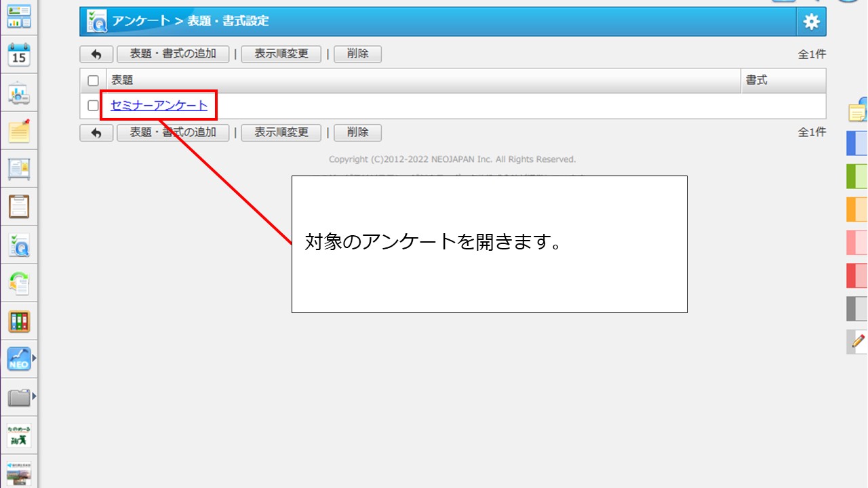The width and height of the screenshot is (868, 488).
Task: Open the brown clipboard sidebar icon
Action: [x=19, y=206]
